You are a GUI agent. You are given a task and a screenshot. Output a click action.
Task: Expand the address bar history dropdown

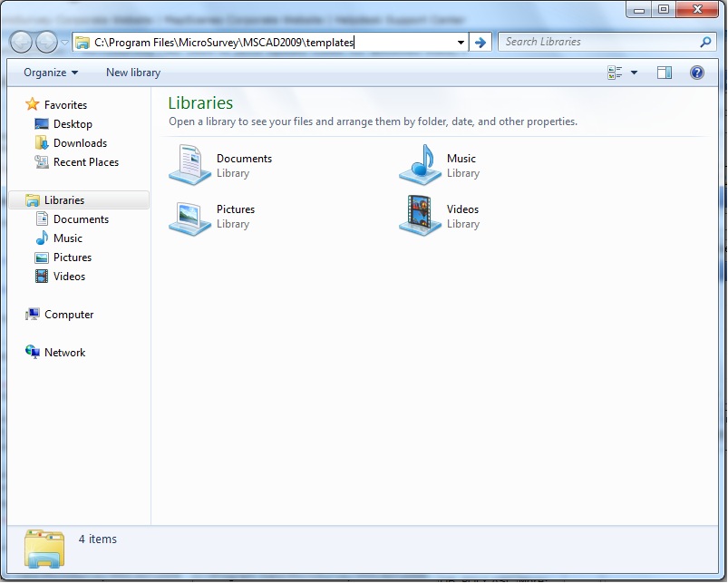pos(461,42)
